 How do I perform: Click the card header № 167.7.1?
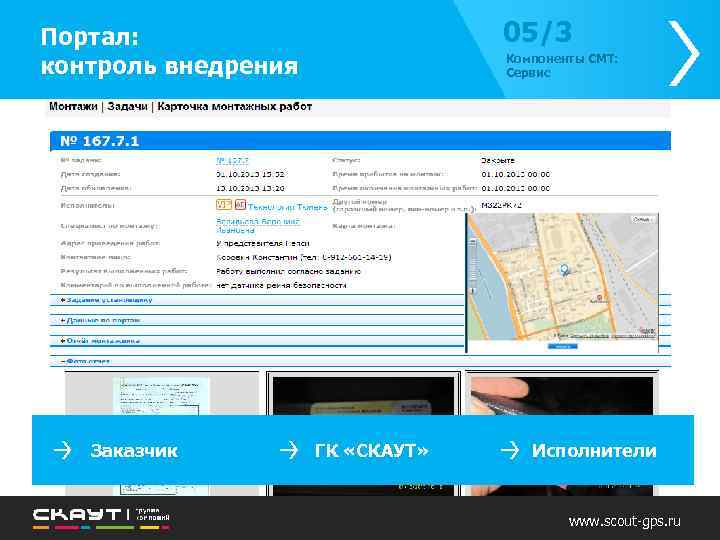click(360, 141)
